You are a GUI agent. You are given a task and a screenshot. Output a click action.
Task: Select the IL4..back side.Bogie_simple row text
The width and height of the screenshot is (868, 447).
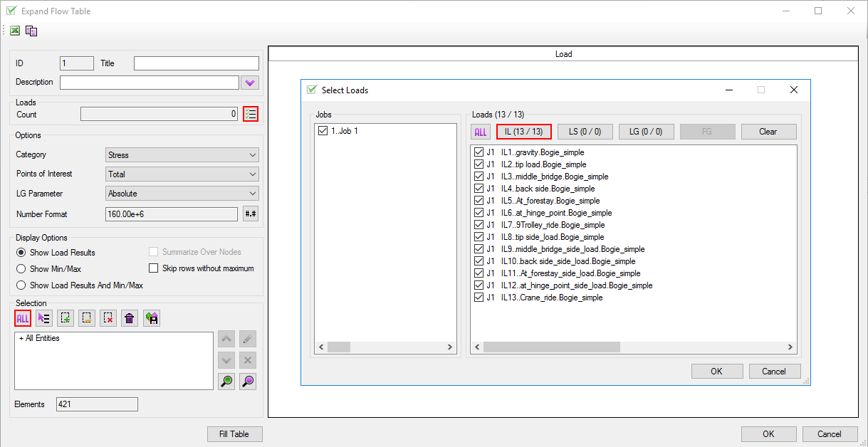click(548, 189)
